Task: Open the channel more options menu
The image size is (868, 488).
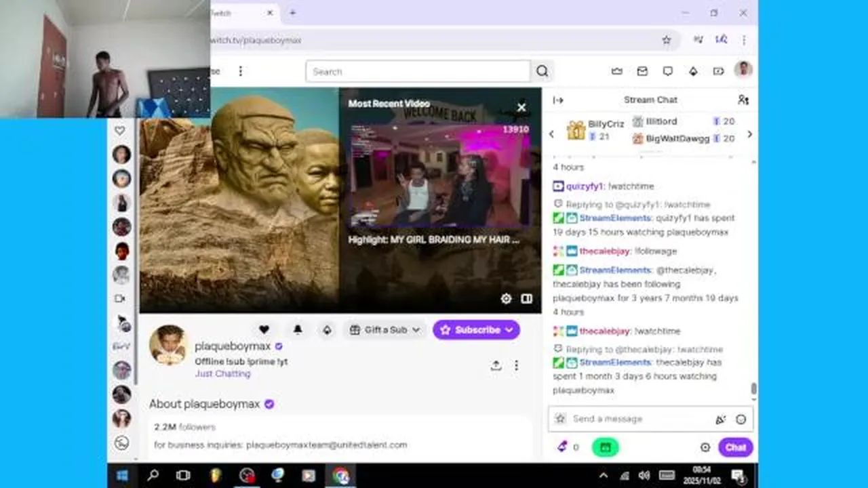Action: [x=516, y=365]
